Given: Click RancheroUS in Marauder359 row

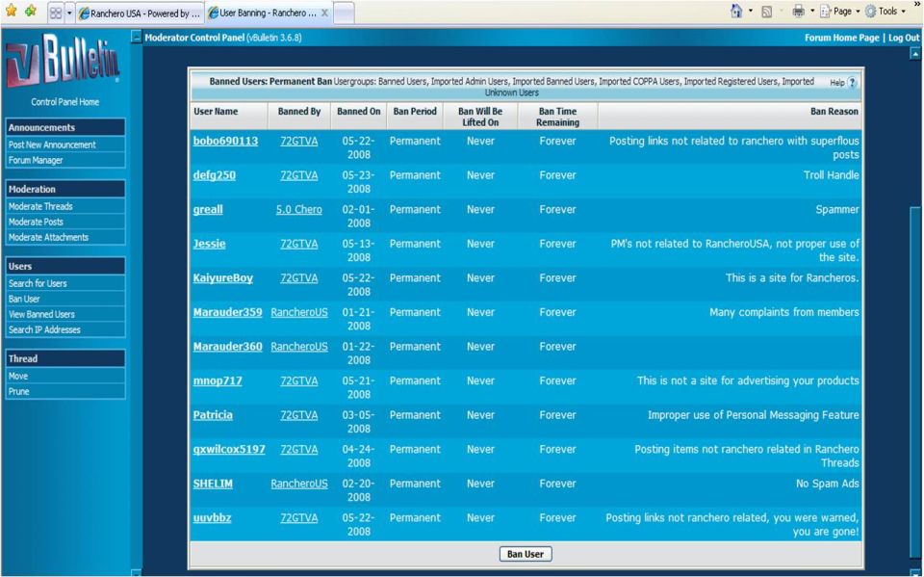Looking at the screenshot, I should 299,312.
